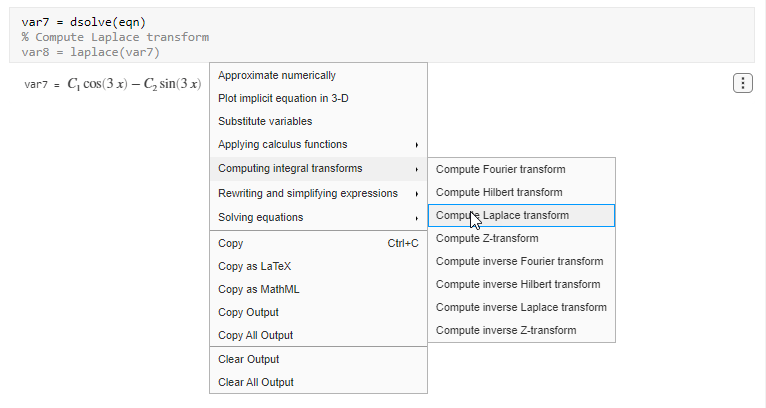Viewport: 766px width, 408px height.
Task: Choose Plot implicit equation in 3-D
Action: click(x=283, y=98)
